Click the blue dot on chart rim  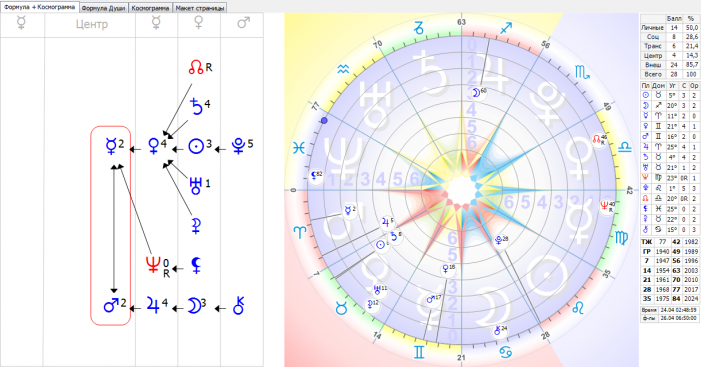click(x=325, y=121)
